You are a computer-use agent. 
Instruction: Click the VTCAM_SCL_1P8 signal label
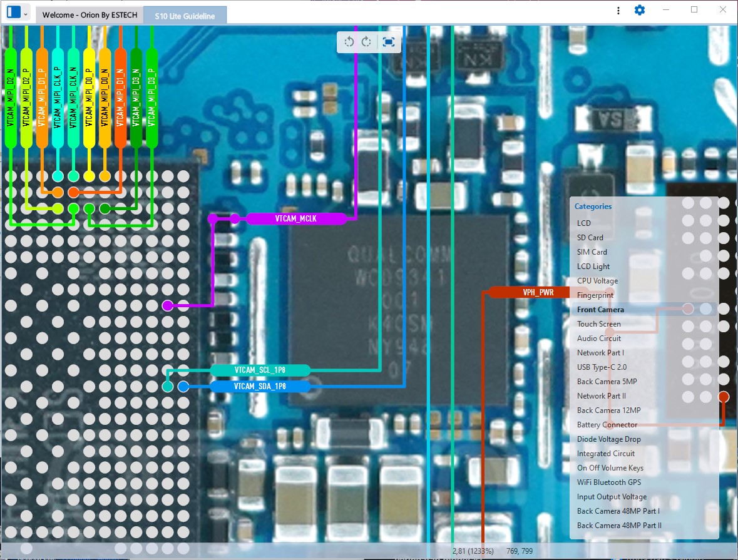[260, 370]
